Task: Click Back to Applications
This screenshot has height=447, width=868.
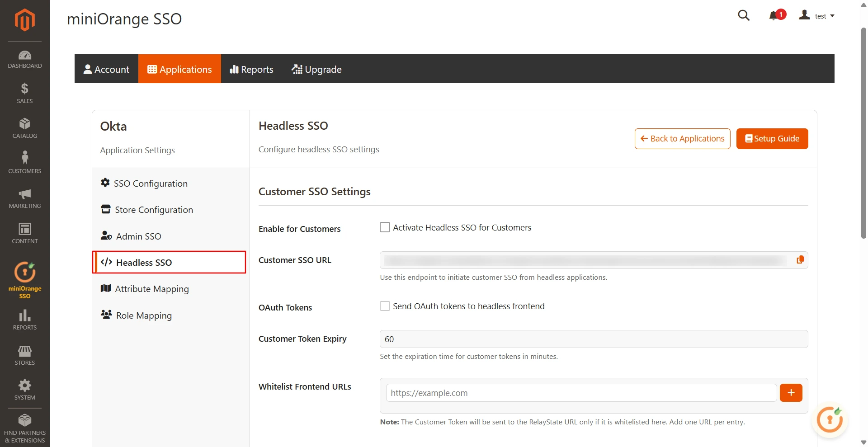Action: (682, 138)
